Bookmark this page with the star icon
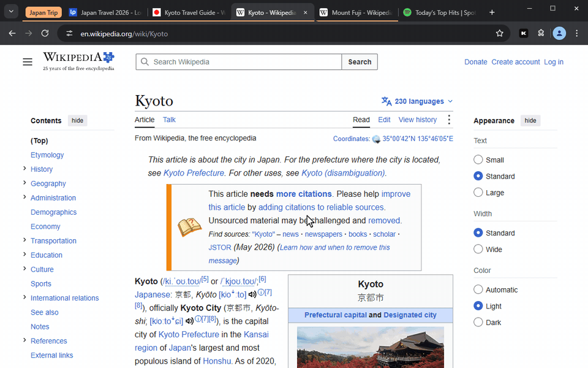Screen dimensions: 588x368 coord(500,33)
